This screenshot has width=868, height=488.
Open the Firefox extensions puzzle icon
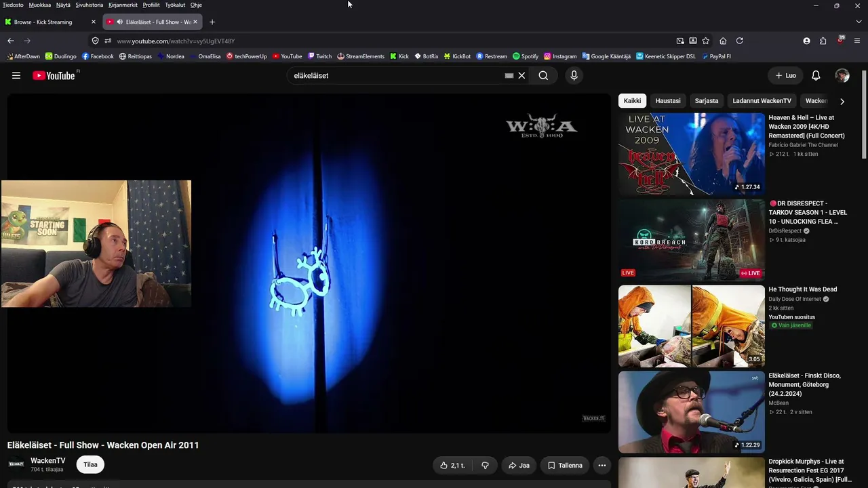pyautogui.click(x=823, y=41)
